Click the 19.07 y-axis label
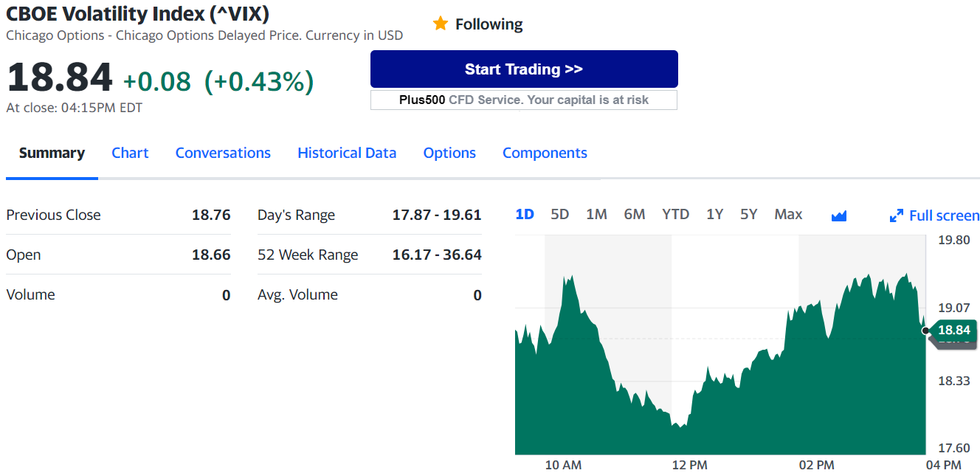This screenshot has height=473, width=980. pos(953,307)
